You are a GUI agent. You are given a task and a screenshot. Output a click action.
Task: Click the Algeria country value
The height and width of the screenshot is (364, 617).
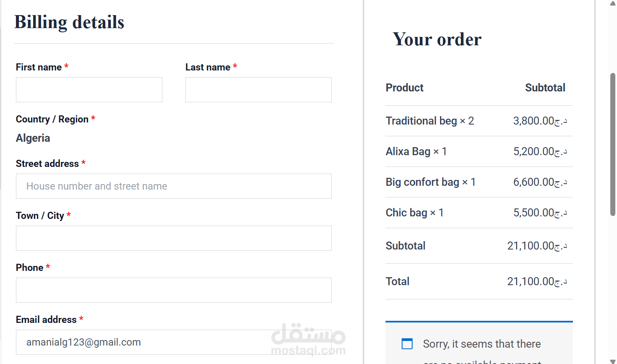pyautogui.click(x=33, y=138)
